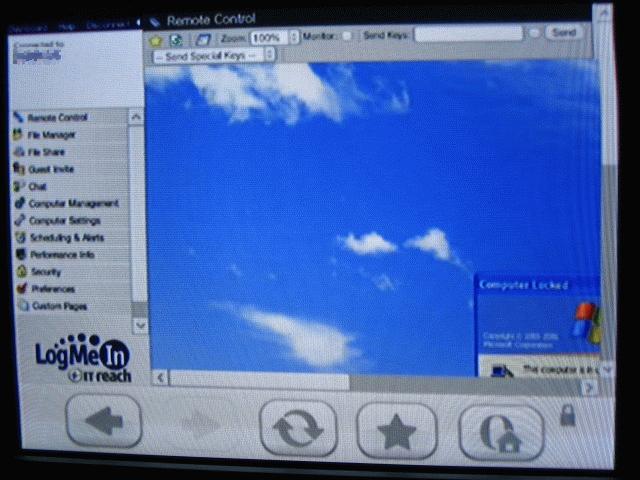Open the Preferences link
The image size is (640, 480).
[53, 289]
